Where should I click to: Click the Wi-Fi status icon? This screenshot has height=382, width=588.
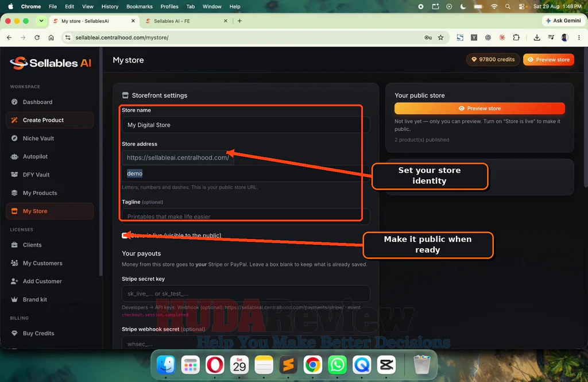[x=494, y=6]
